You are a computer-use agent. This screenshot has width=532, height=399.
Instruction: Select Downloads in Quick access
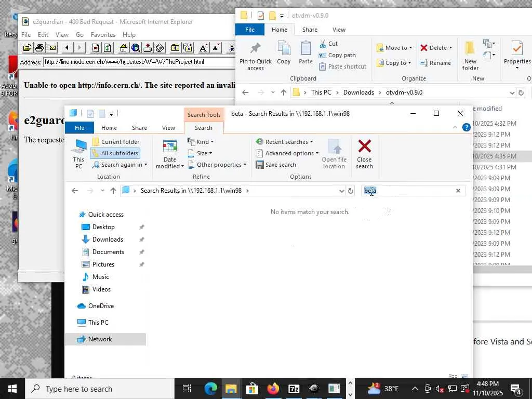click(x=108, y=239)
